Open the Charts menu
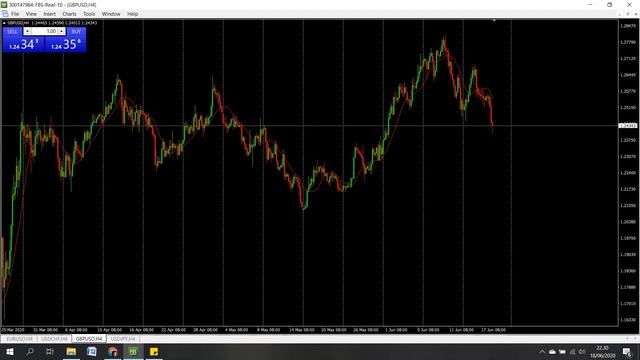Image resolution: width=640 pixels, height=360 pixels. [x=69, y=14]
